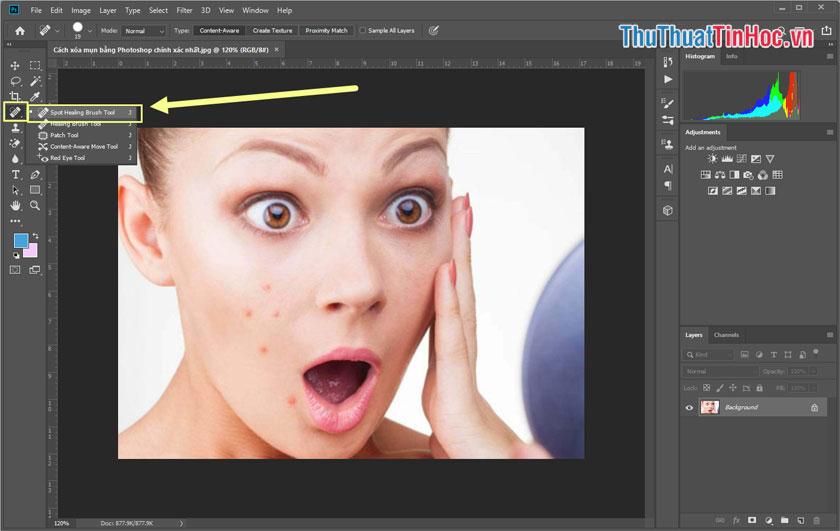This screenshot has width=840, height=531.
Task: Select the Eyedropper tool
Action: click(x=35, y=96)
